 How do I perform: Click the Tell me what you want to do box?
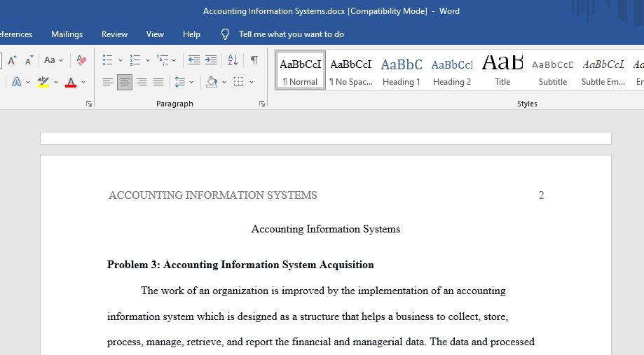point(292,34)
